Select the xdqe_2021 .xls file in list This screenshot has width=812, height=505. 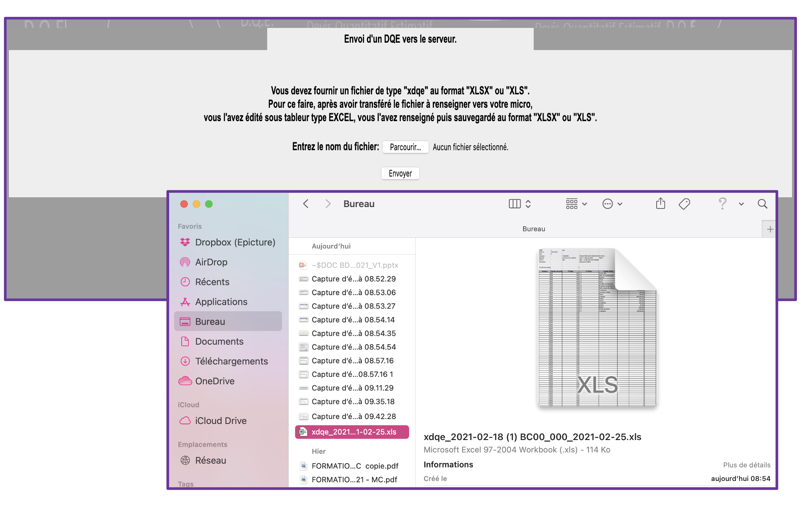click(x=353, y=432)
